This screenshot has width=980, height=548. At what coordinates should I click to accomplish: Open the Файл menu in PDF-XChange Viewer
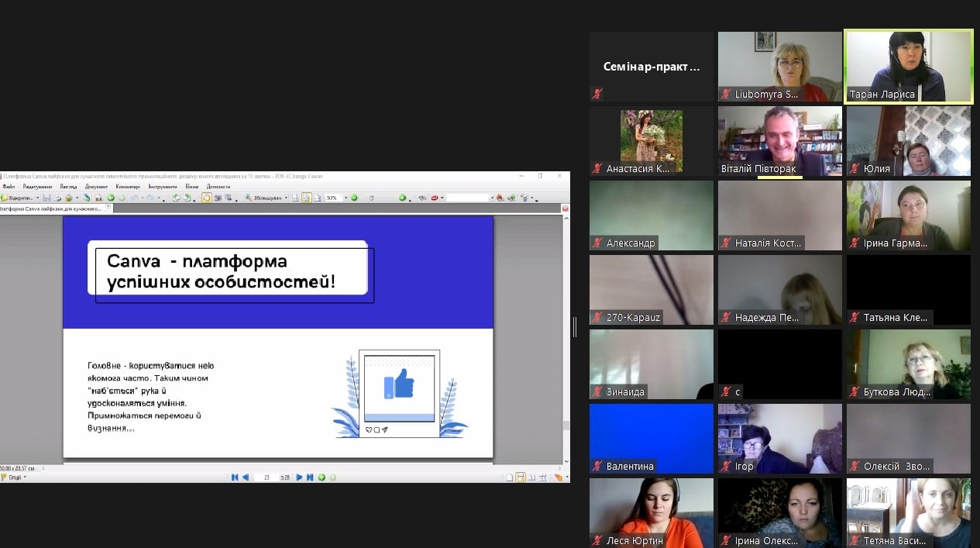click(9, 187)
